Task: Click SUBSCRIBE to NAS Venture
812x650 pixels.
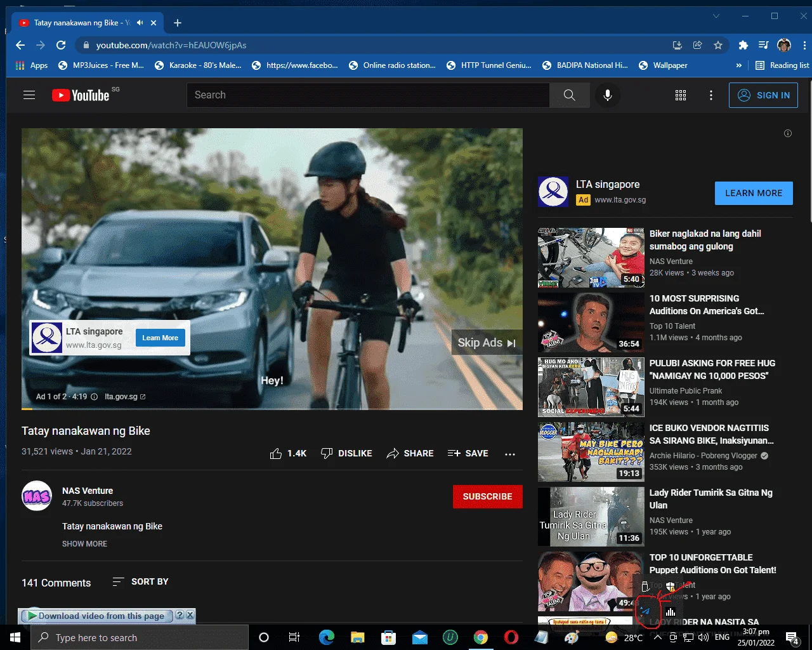Action: 487,496
